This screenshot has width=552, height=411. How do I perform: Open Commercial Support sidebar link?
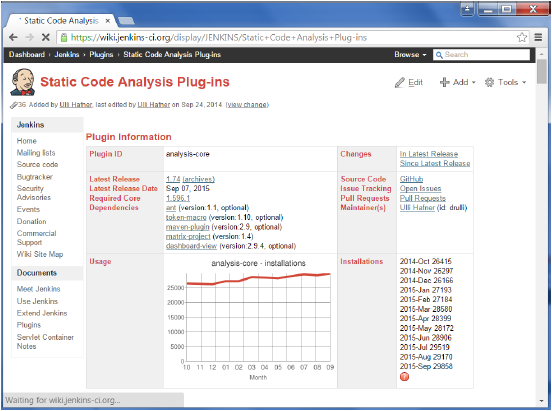coord(37,238)
